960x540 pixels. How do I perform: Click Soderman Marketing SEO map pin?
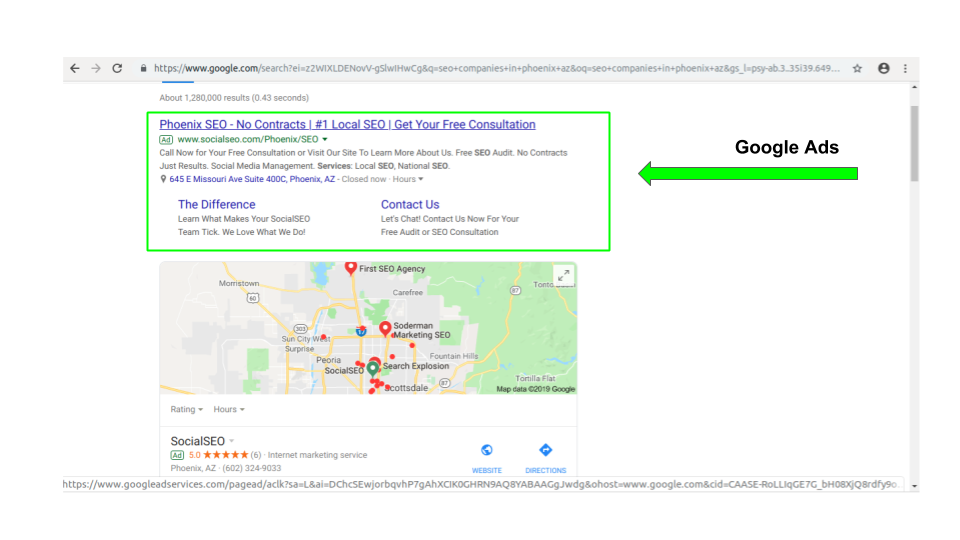click(385, 329)
